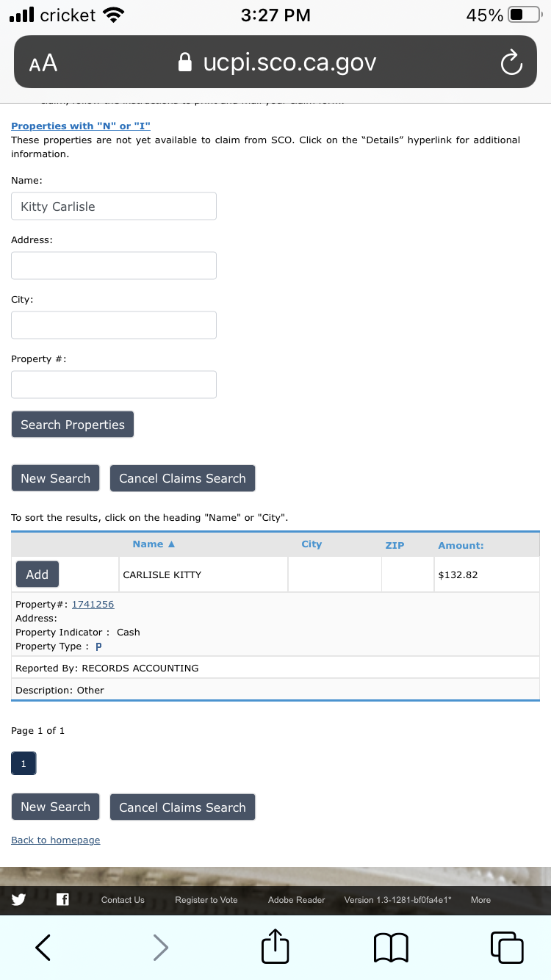Open the Twitter icon in footer
The image size is (551, 980).
point(19,899)
